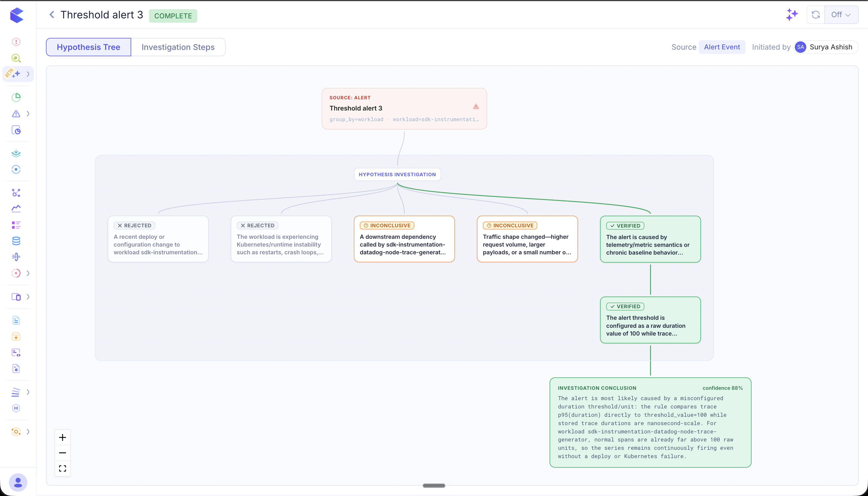868x496 pixels.
Task: Switch to the Investigation Steps tab
Action: (x=178, y=47)
